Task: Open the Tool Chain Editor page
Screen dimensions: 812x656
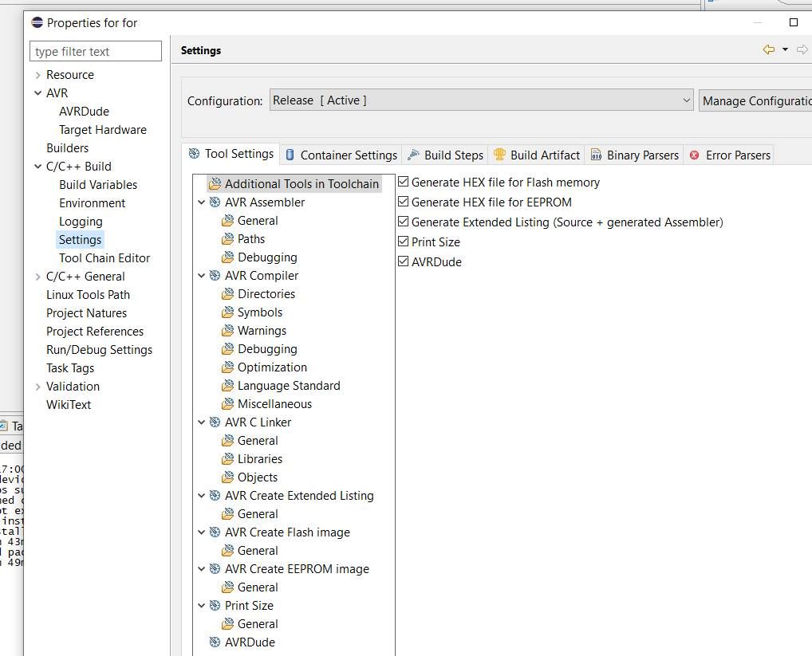Action: click(x=104, y=258)
